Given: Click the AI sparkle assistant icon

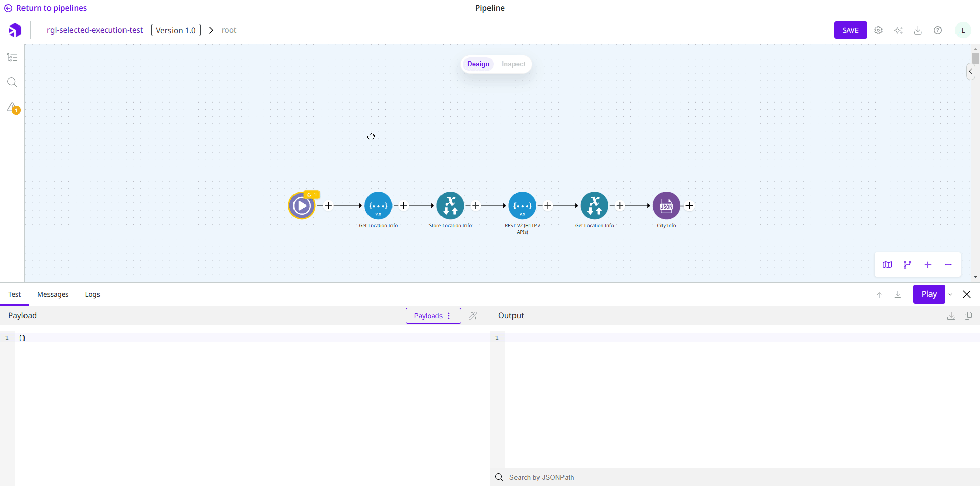Looking at the screenshot, I should pos(898,30).
